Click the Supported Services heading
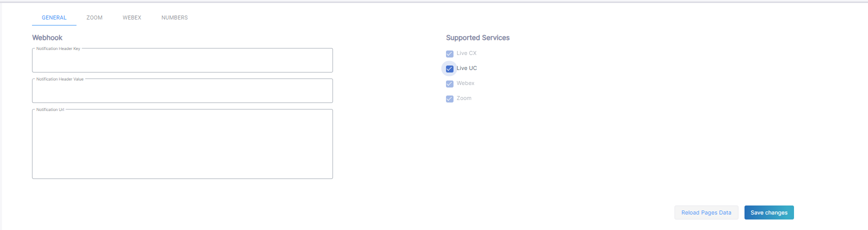The width and height of the screenshot is (868, 230). tap(477, 37)
